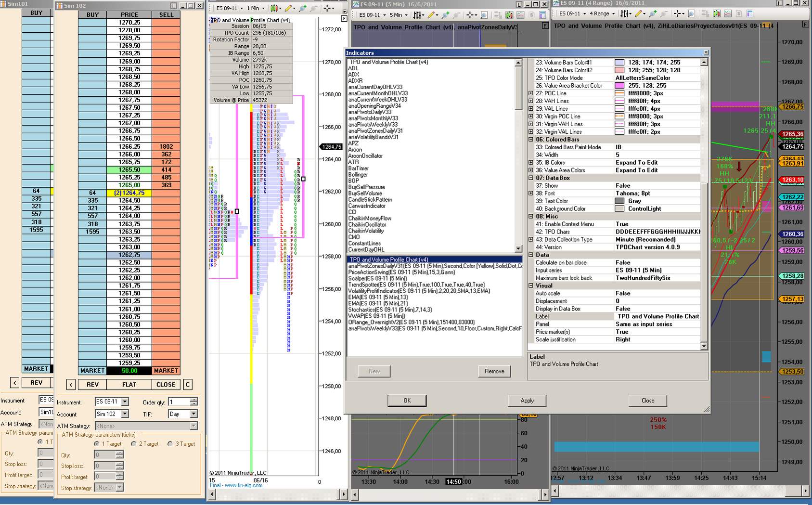Viewport: 812px width, 505px height.
Task: Collapse the 07: Data Box section
Action: [531, 178]
